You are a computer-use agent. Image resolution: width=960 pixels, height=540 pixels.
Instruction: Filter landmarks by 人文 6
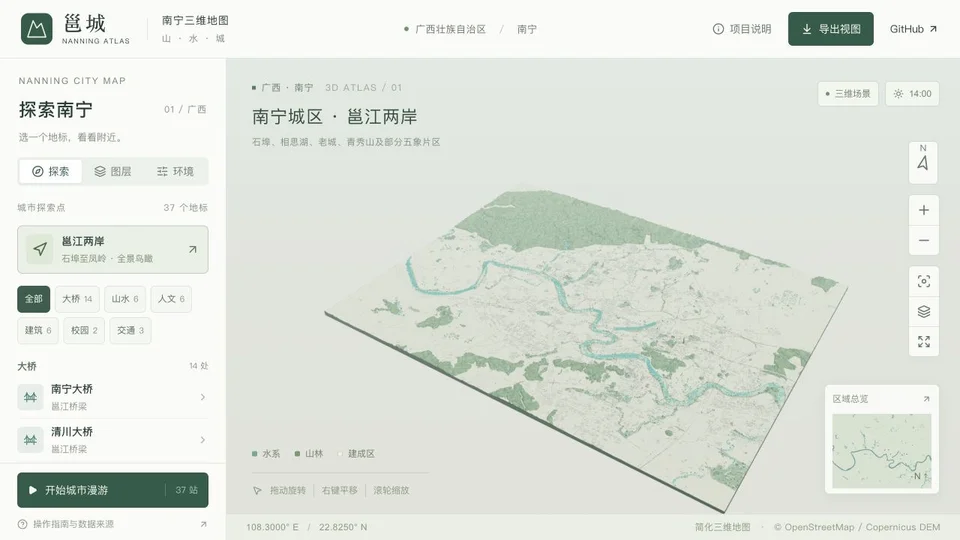click(171, 299)
